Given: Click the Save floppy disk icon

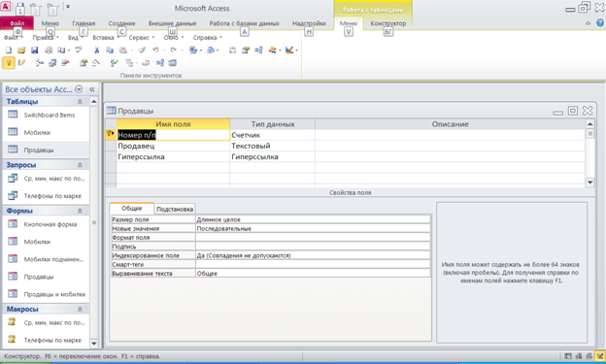Looking at the screenshot, I should pyautogui.click(x=34, y=50).
